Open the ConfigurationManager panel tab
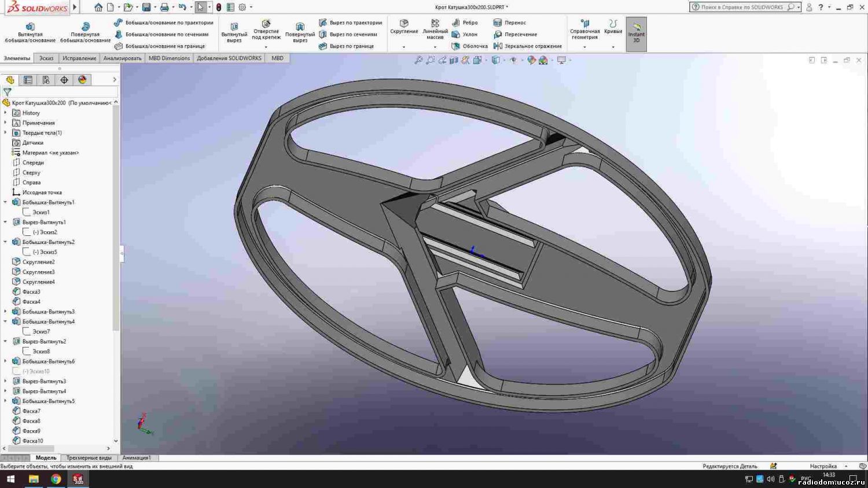Image resolution: width=868 pixels, height=488 pixels. (46, 80)
